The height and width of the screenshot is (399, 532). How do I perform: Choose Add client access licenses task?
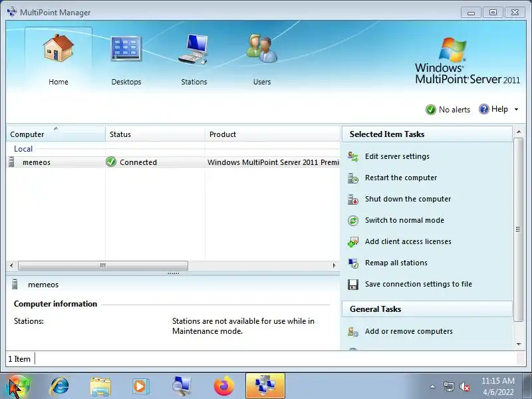click(408, 241)
